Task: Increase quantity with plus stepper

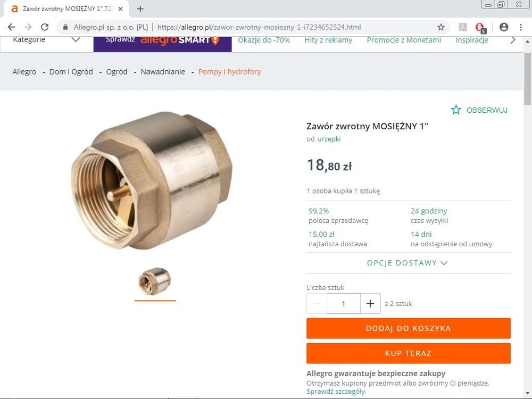Action: pyautogui.click(x=370, y=304)
